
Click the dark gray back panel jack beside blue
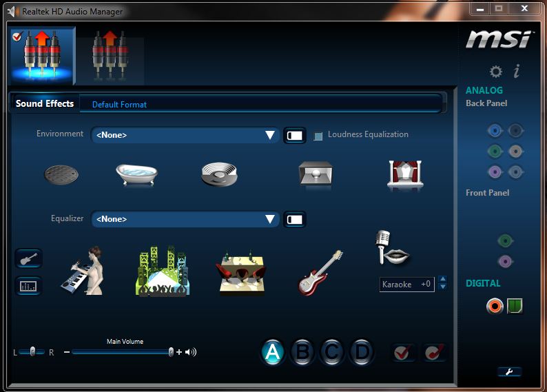515,131
